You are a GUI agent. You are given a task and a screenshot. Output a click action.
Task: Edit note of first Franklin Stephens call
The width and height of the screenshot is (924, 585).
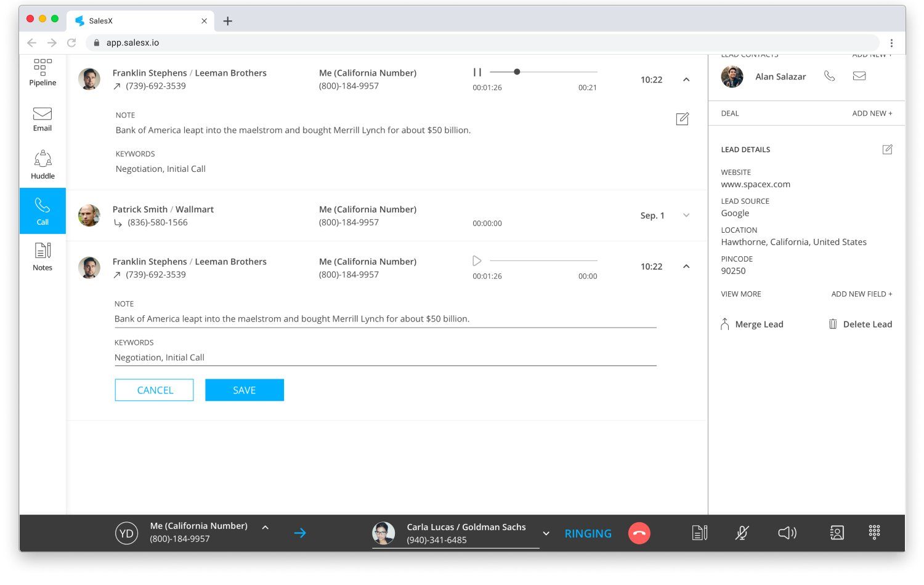tap(682, 119)
